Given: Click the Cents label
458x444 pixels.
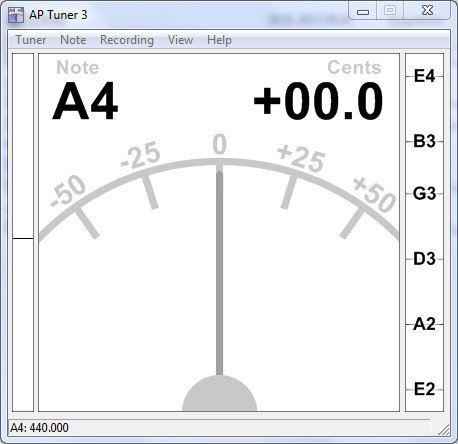Looking at the screenshot, I should (x=354, y=68).
